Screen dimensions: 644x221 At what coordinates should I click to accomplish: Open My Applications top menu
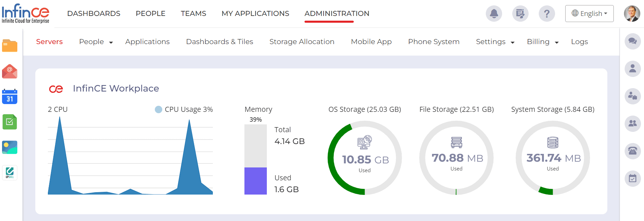click(x=255, y=14)
